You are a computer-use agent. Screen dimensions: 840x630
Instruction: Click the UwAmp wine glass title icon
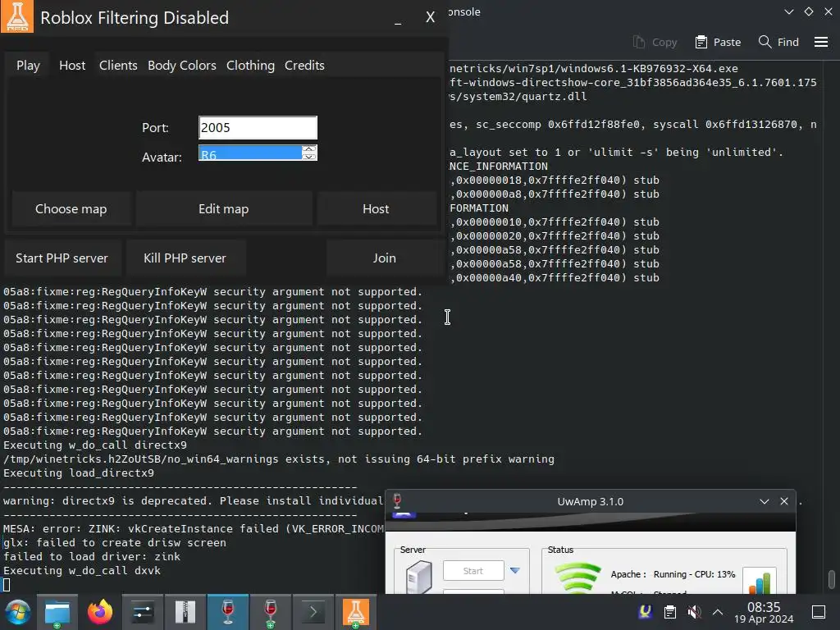(397, 501)
